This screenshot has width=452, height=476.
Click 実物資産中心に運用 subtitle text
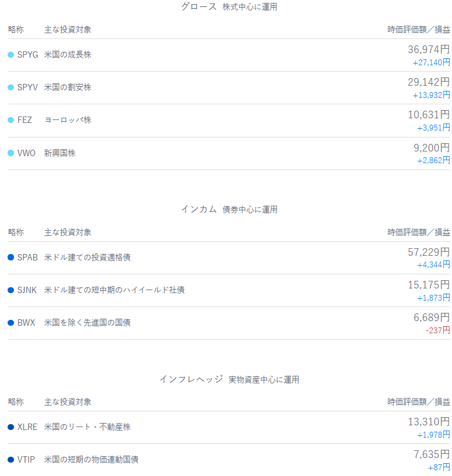pyautogui.click(x=264, y=380)
